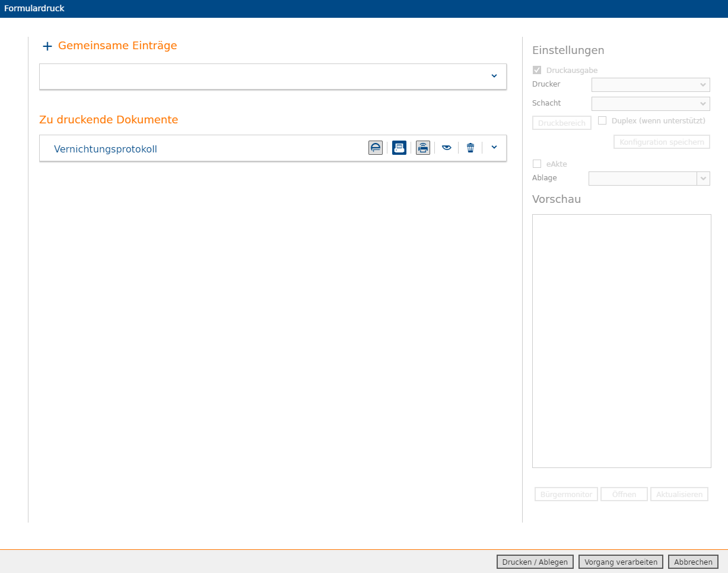This screenshot has width=728, height=573.
Task: Open the Drucker dropdown
Action: [651, 85]
